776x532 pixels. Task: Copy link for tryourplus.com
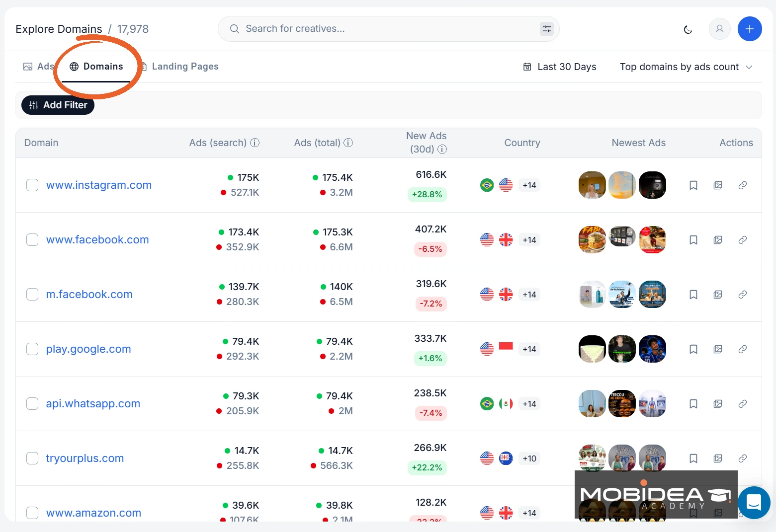(x=743, y=458)
